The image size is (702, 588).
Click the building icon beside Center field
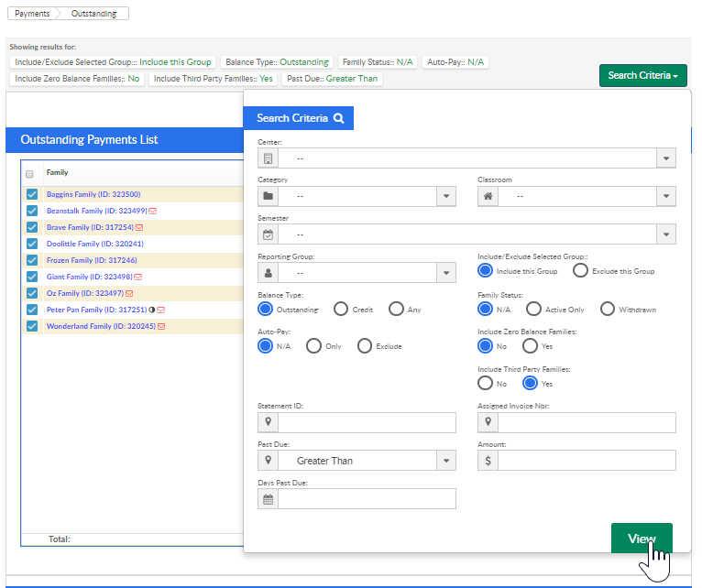tap(268, 158)
